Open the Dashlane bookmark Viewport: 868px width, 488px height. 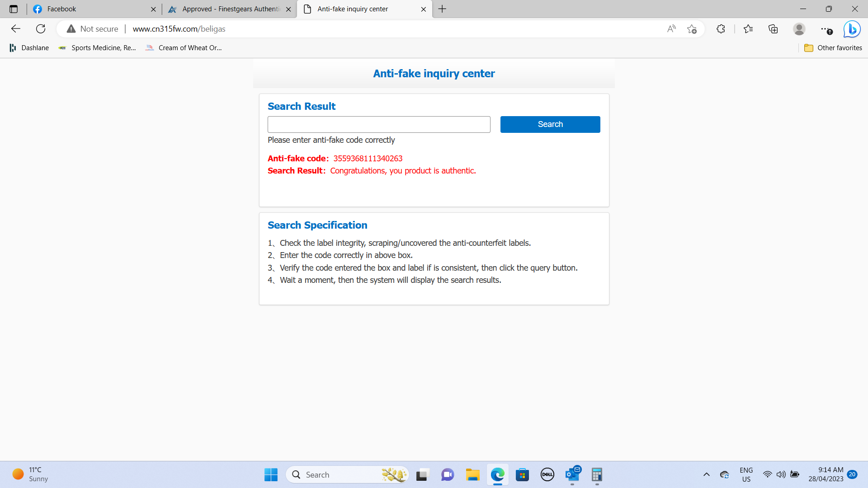[29, 48]
